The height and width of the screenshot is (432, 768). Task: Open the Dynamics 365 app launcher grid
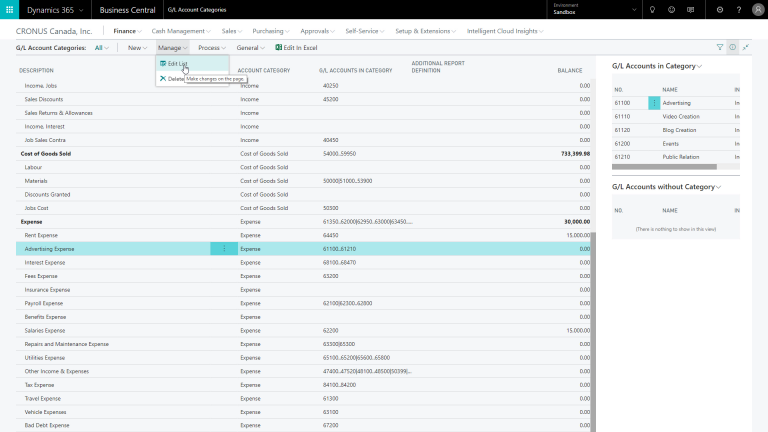pos(9,9)
